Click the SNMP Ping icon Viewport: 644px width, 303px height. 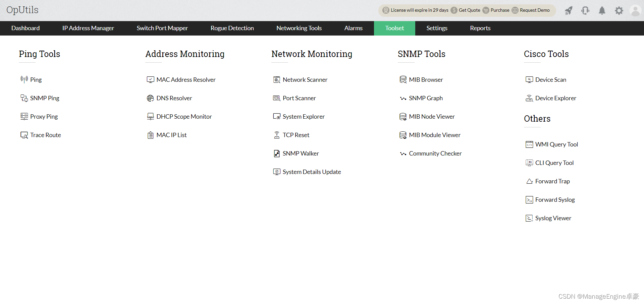[24, 98]
